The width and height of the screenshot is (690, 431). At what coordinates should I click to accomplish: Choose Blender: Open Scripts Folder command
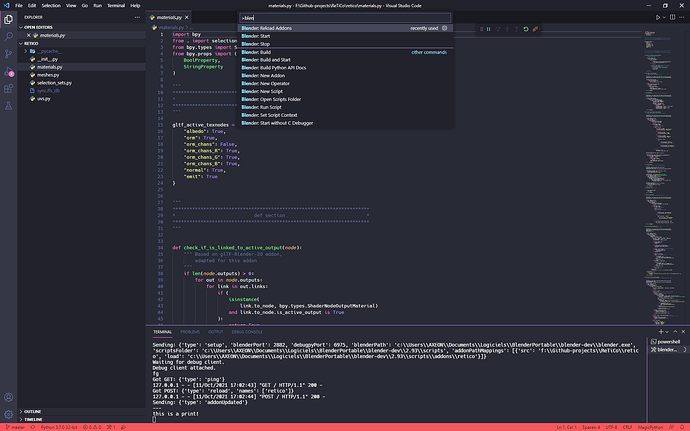[x=345, y=99]
